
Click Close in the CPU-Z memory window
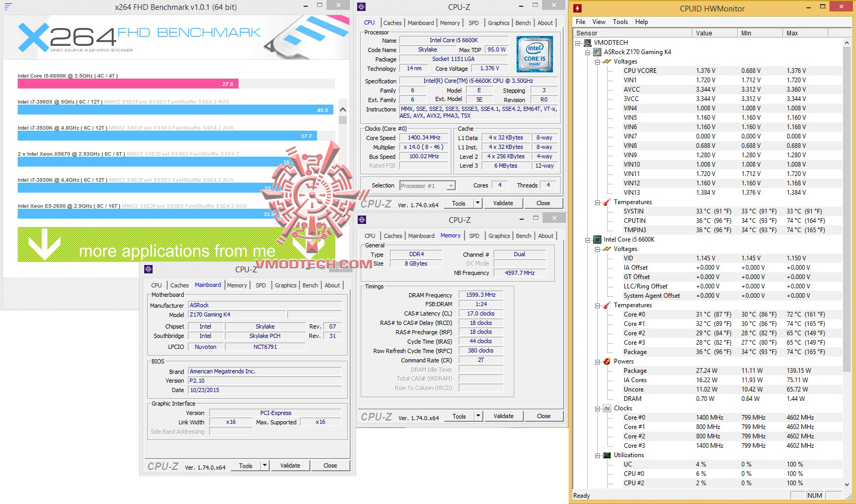(x=544, y=416)
